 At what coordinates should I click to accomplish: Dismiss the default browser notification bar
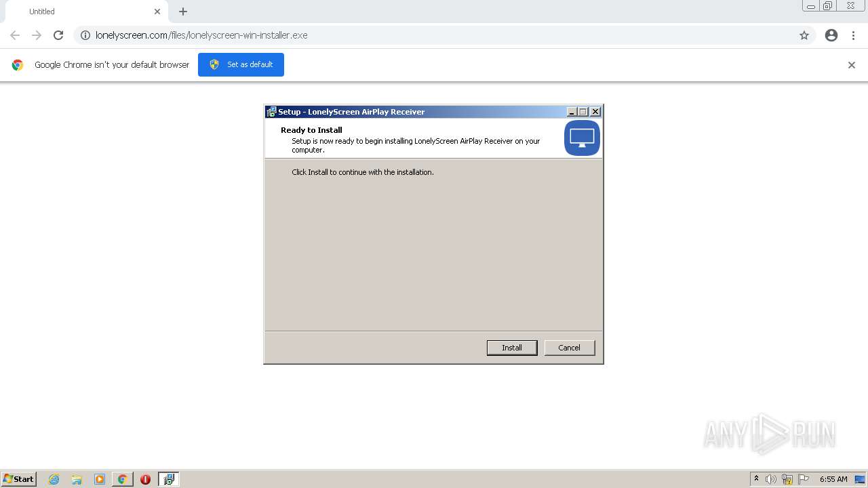point(852,65)
